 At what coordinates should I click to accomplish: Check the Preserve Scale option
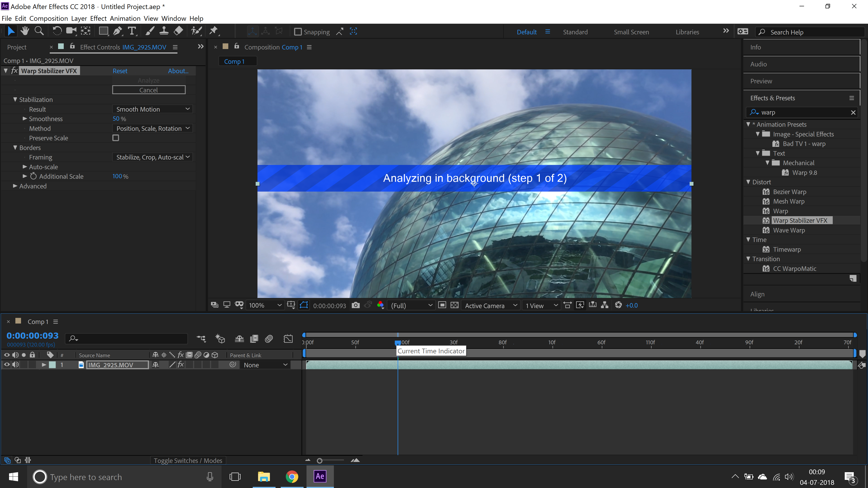(116, 138)
